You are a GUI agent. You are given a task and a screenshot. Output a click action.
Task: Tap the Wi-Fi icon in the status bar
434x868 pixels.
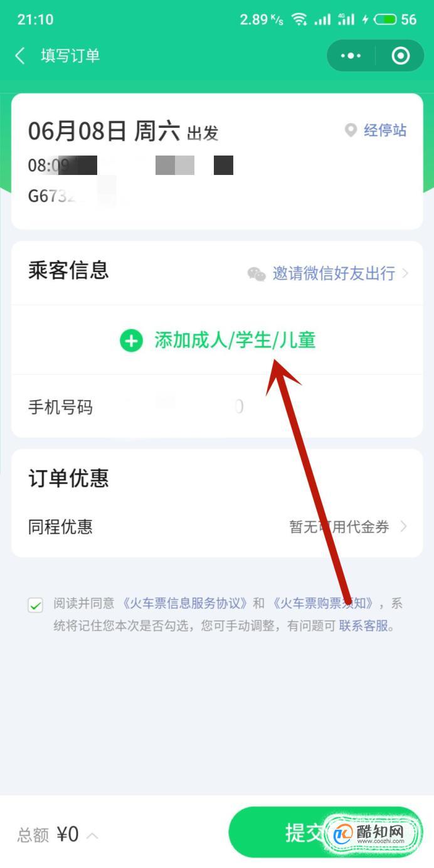pyautogui.click(x=299, y=19)
